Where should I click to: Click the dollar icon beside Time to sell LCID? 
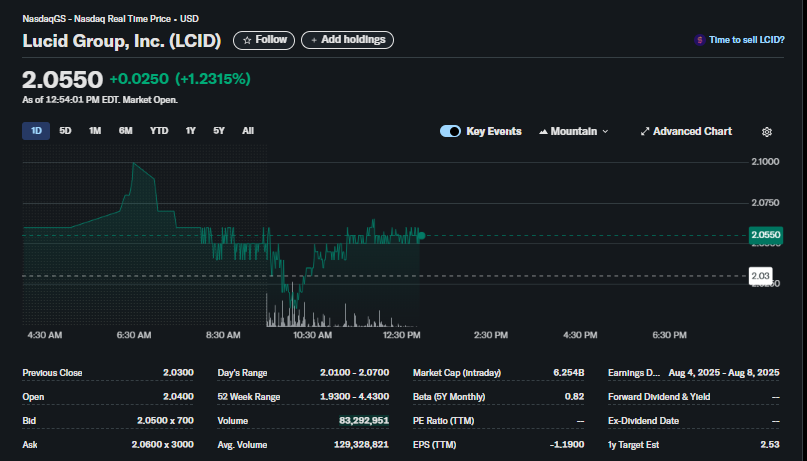pos(699,40)
